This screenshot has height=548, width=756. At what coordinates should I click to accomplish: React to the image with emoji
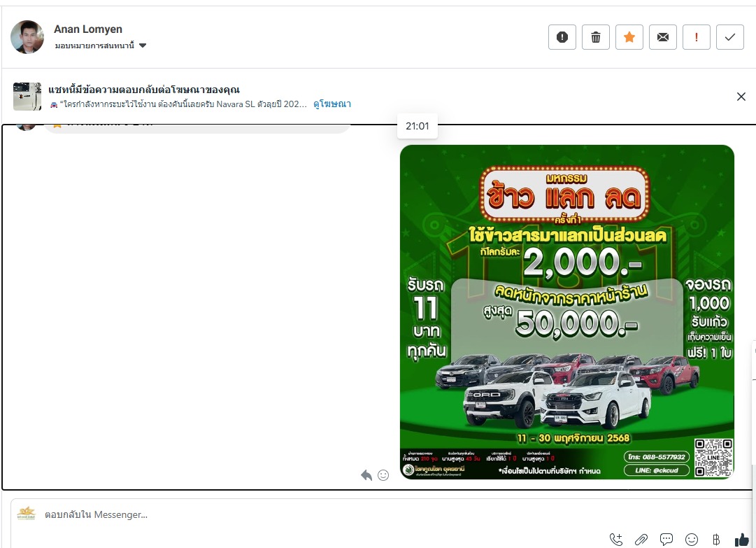(x=383, y=475)
